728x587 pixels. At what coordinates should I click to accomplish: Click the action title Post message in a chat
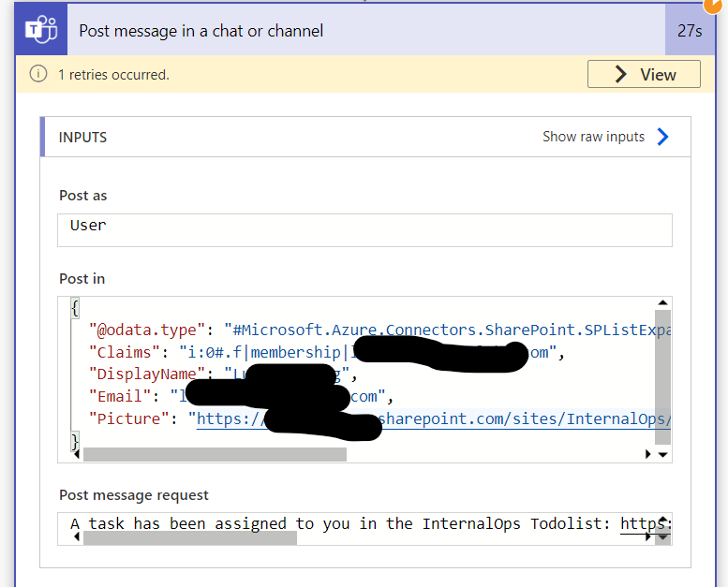coord(201,31)
